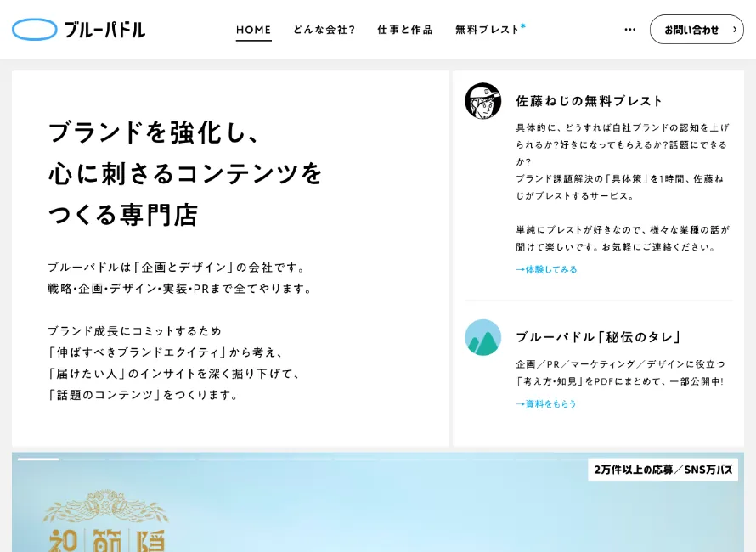The width and height of the screenshot is (756, 552).
Task: Click the 佐藤ねじの無料ブレスト heading
Action: tap(589, 101)
